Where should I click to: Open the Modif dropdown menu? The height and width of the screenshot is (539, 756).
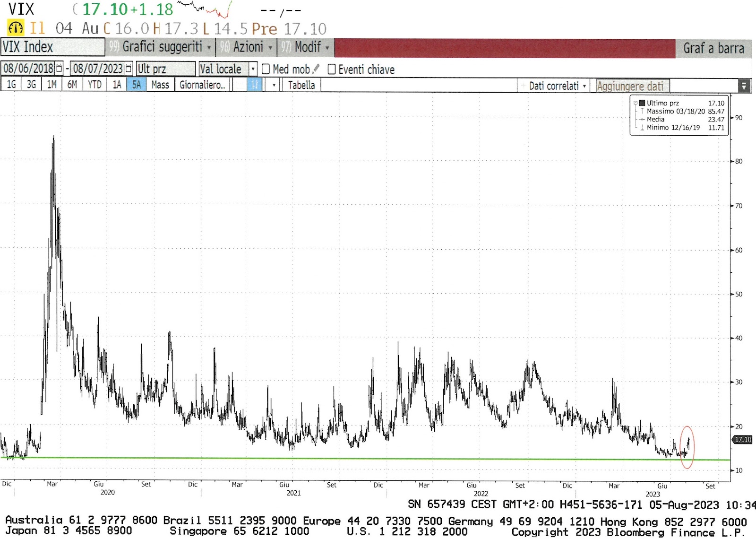305,47
